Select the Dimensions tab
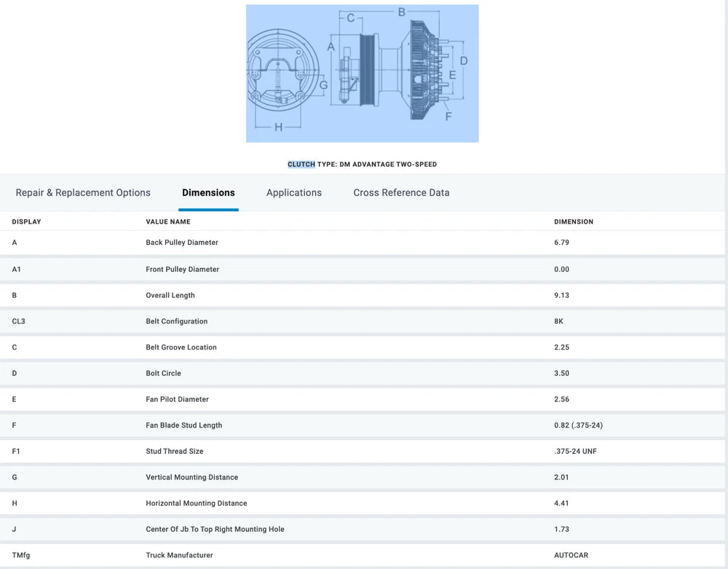Image resolution: width=728 pixels, height=569 pixels. pos(208,193)
